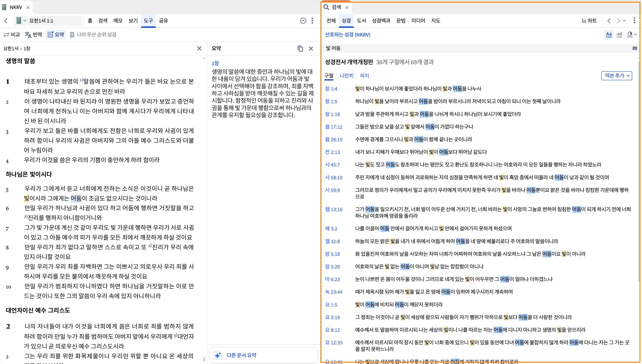Open the search history dropdown chevron

pos(624,21)
